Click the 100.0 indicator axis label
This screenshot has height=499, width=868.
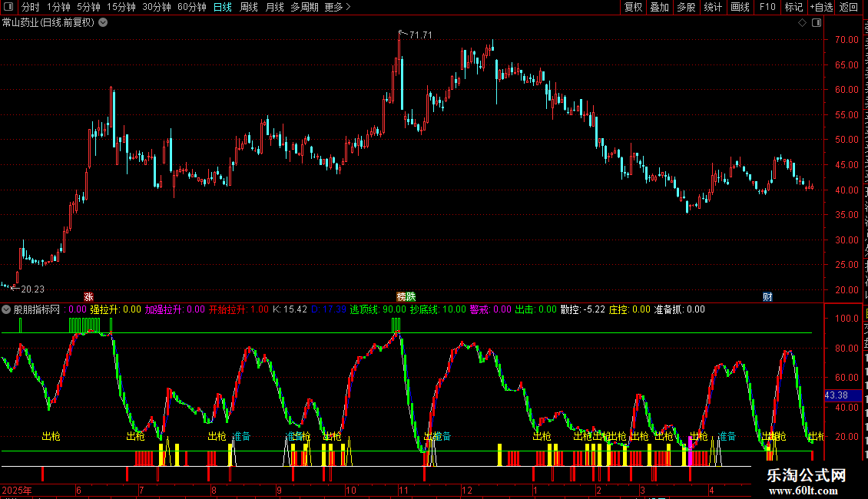(x=846, y=319)
